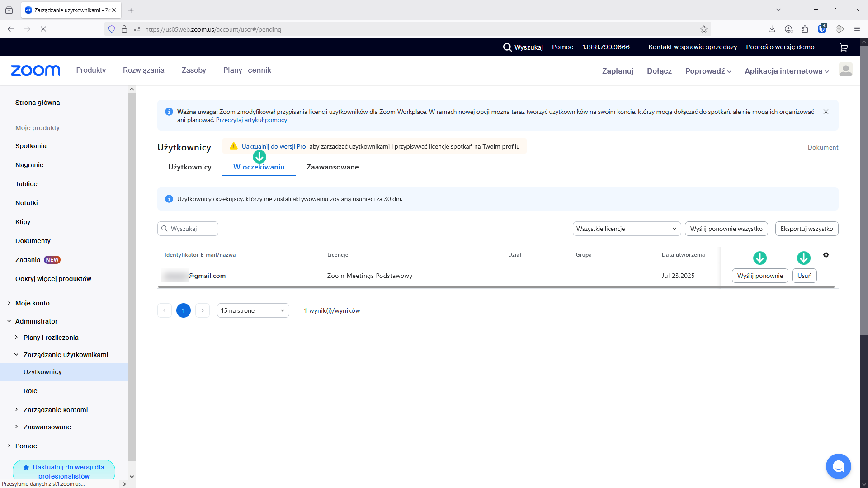
Task: Go back in browser history
Action: [x=11, y=29]
